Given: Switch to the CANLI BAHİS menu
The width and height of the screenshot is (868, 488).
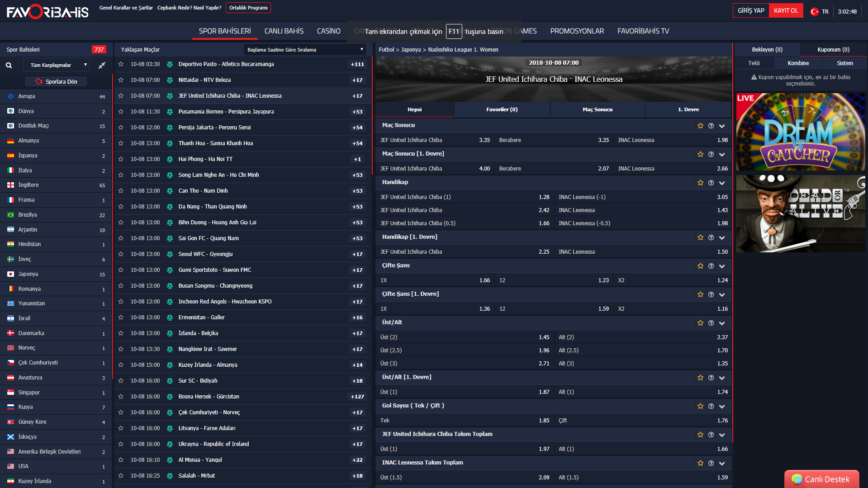Looking at the screenshot, I should tap(284, 31).
